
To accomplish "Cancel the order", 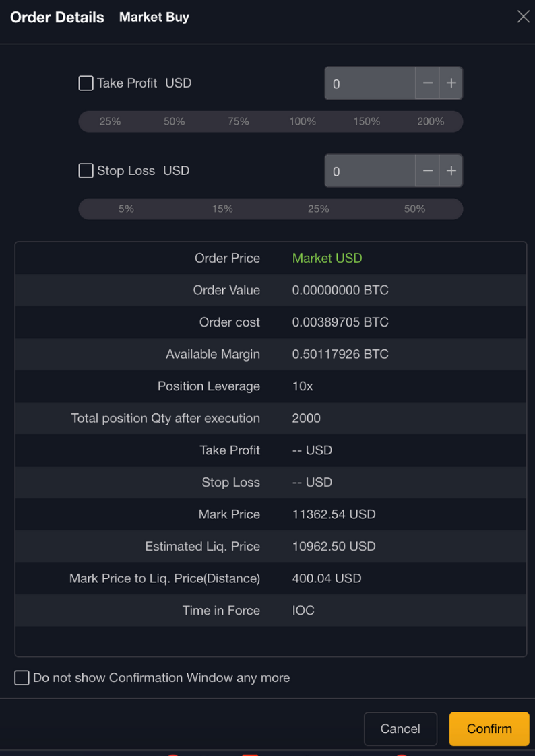I will tap(400, 729).
